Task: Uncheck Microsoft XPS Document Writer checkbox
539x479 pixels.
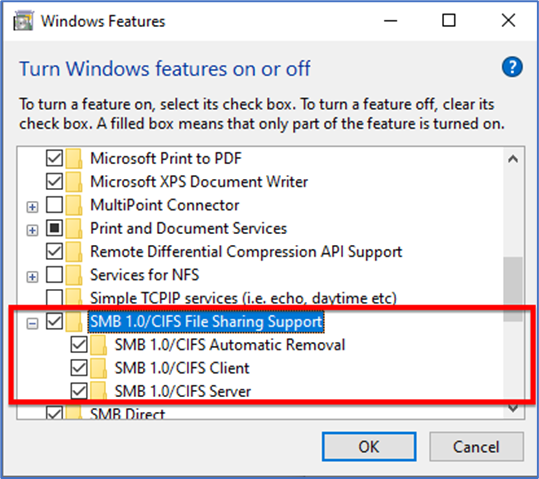Action: [x=54, y=182]
